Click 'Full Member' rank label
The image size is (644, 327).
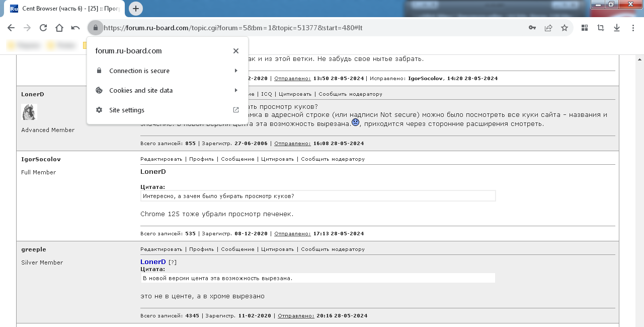click(x=38, y=172)
